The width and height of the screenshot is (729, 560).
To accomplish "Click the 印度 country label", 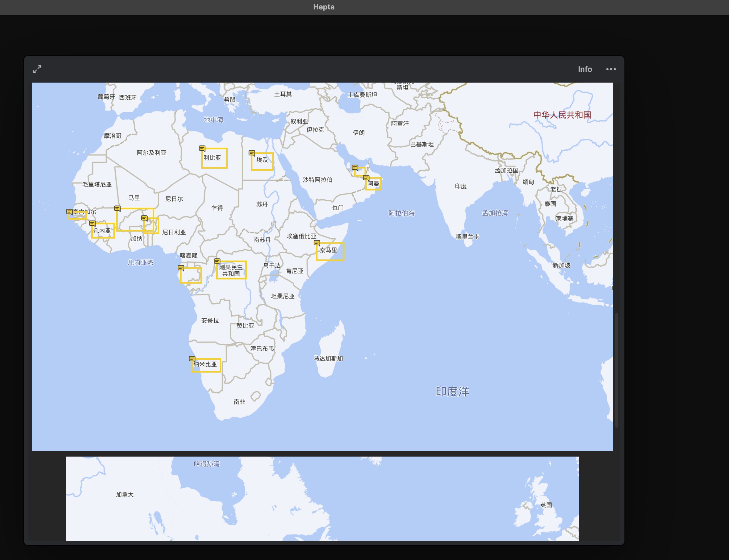I will click(461, 186).
